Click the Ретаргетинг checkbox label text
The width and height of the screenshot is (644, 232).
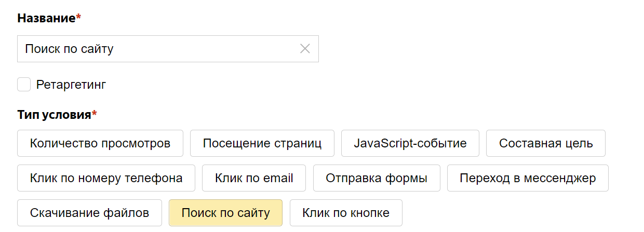point(71,85)
